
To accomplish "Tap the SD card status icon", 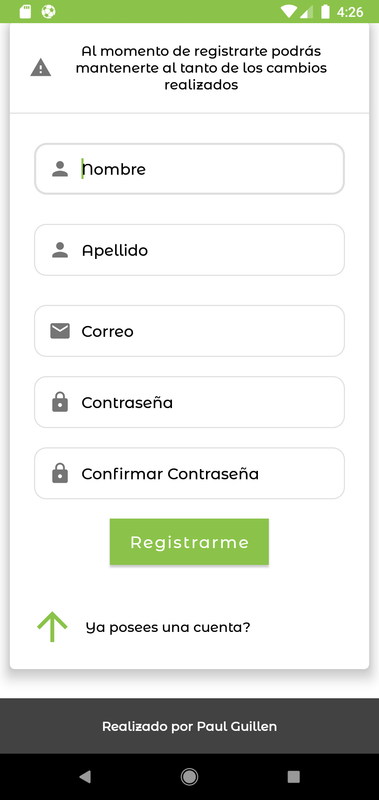I will coord(25,11).
